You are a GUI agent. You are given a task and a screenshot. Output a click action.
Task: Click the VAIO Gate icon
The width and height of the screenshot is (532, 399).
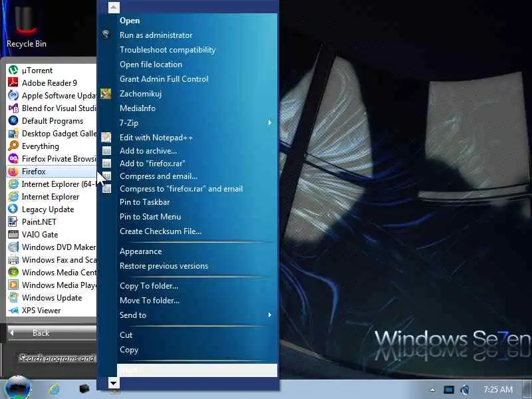(13, 235)
